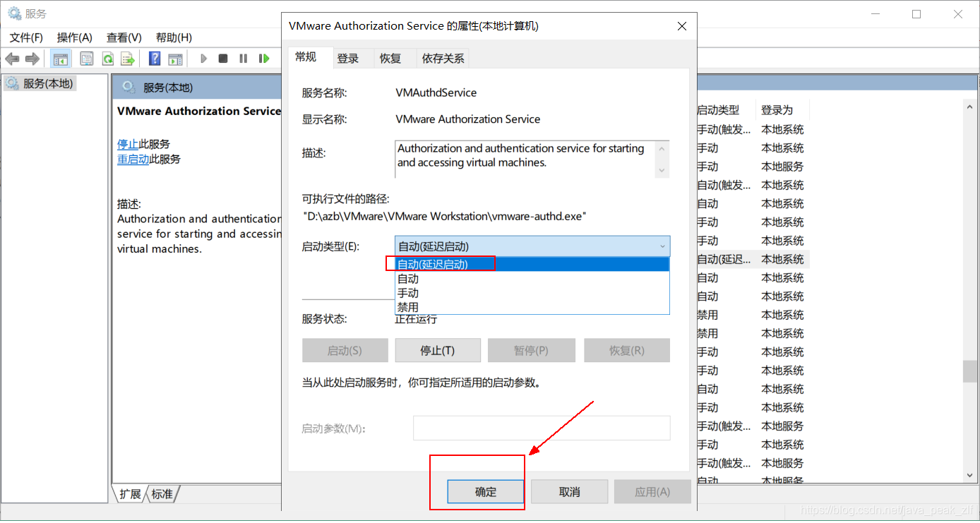Select the highlighted 自动(延迟... service row

753,259
